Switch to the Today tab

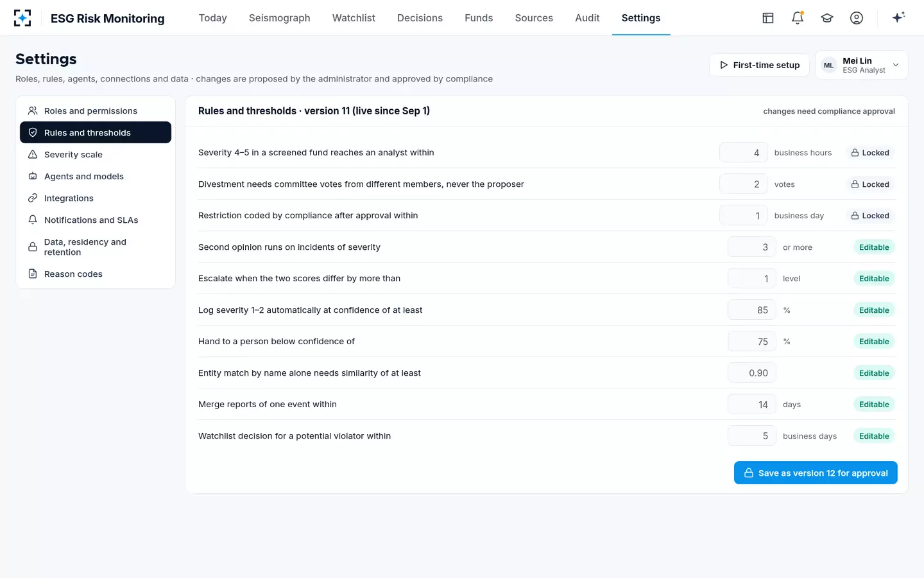tap(213, 18)
